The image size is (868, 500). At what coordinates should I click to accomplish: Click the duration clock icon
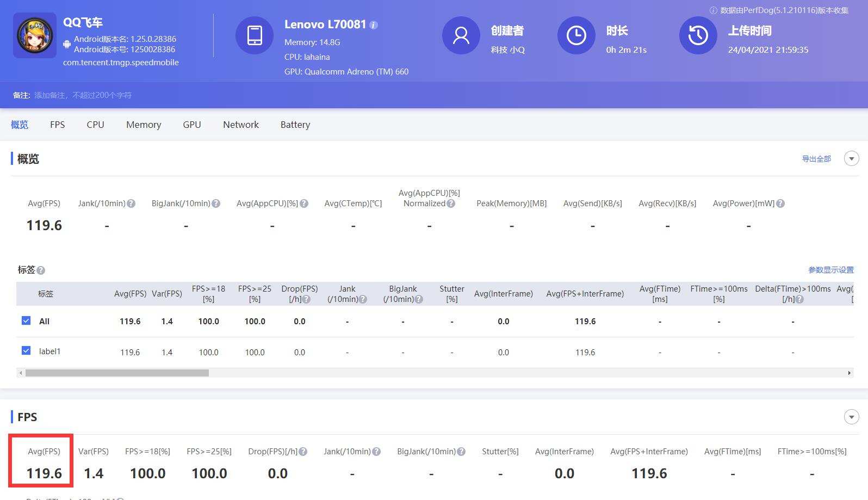tap(576, 35)
